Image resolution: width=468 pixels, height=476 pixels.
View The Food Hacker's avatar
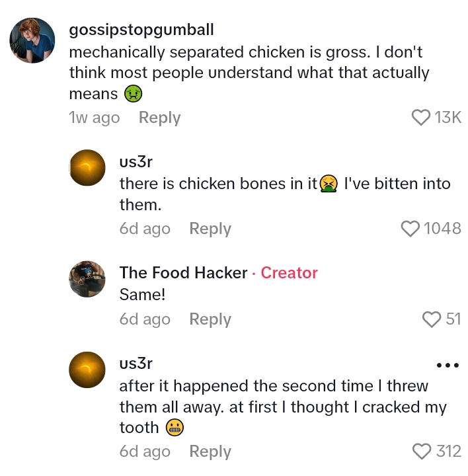tap(87, 278)
